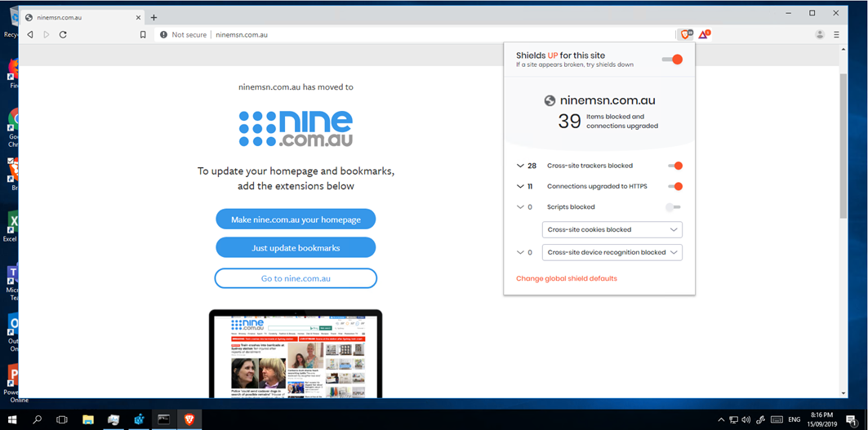Show hidden system tray icons
868x430 pixels.
click(x=721, y=419)
